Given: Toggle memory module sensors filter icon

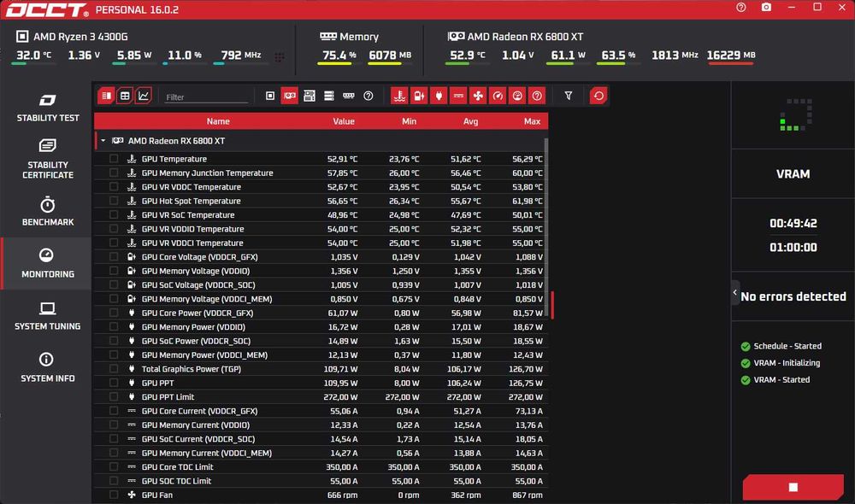Looking at the screenshot, I should [349, 96].
